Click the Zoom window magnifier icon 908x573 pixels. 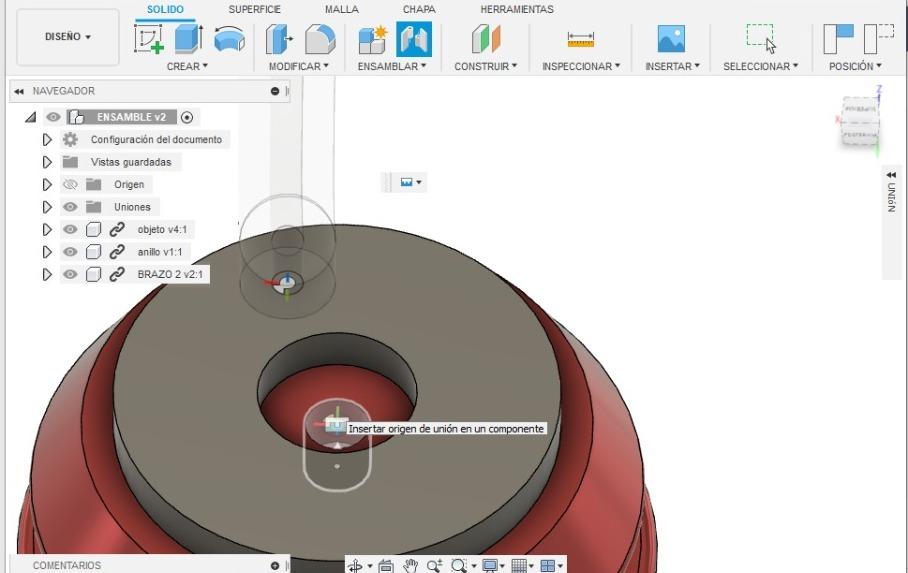pyautogui.click(x=459, y=565)
